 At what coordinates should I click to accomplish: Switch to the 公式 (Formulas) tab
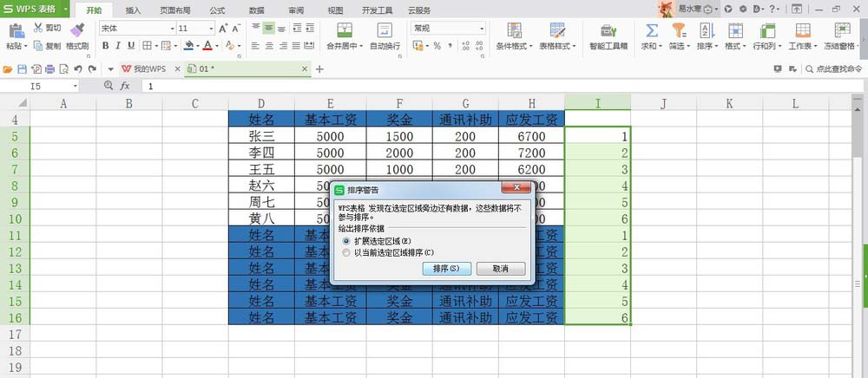tap(218, 10)
